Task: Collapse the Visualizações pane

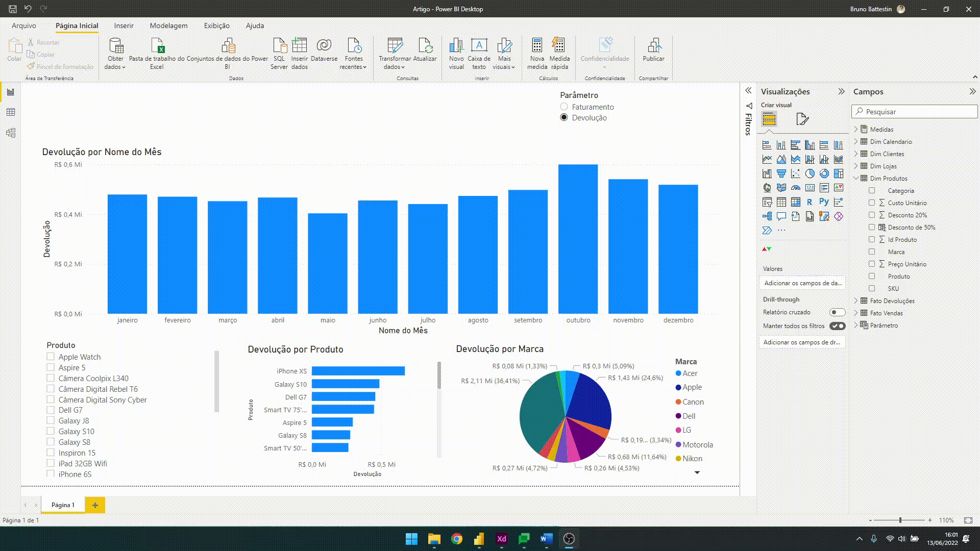Action: [841, 91]
